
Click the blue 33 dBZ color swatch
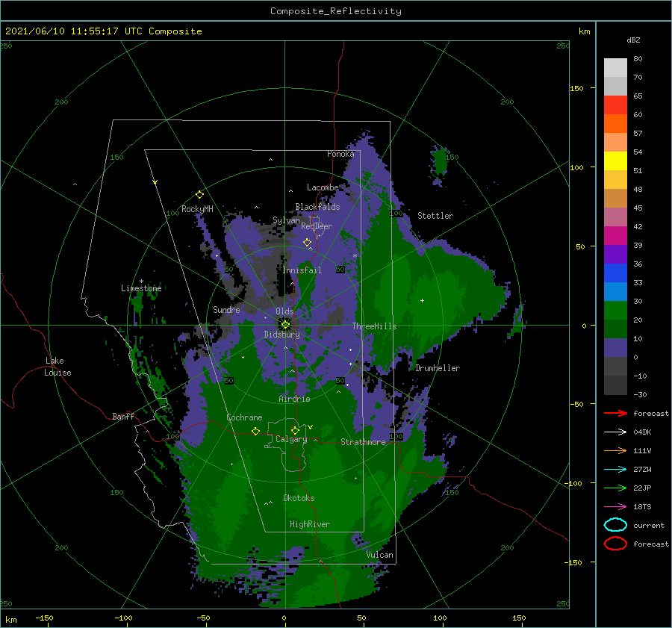coord(615,273)
